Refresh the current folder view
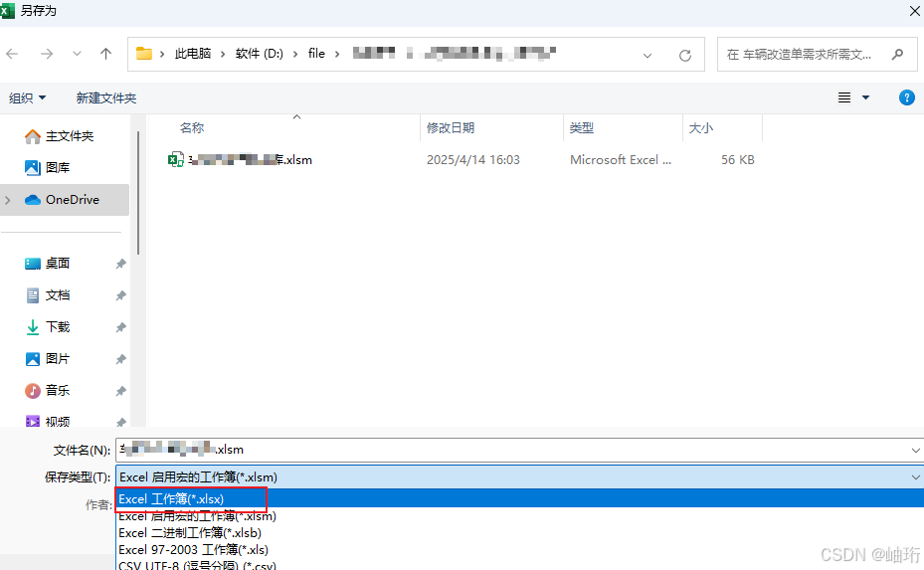This screenshot has width=924, height=570. pos(684,56)
